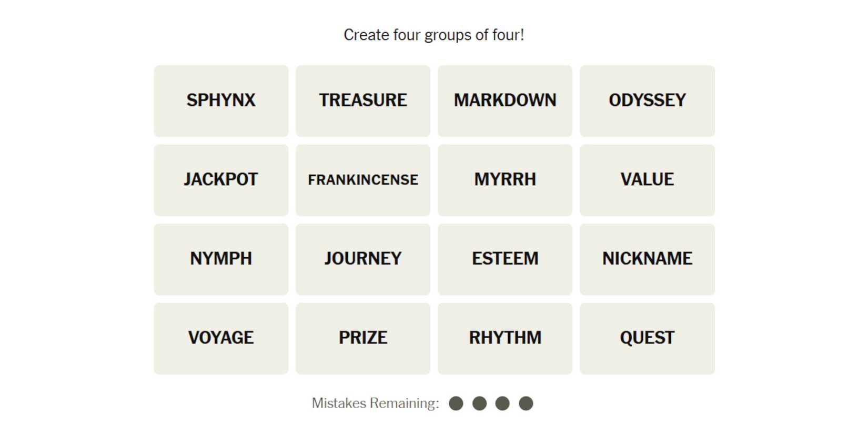The width and height of the screenshot is (868, 434).
Task: Select the ODYSSEY word card
Action: pyautogui.click(x=647, y=100)
